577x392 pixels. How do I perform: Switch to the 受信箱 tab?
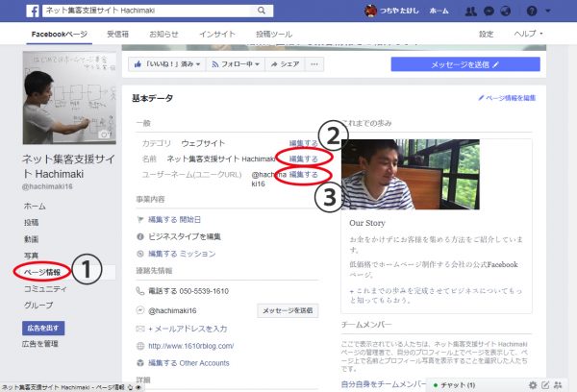click(x=117, y=35)
